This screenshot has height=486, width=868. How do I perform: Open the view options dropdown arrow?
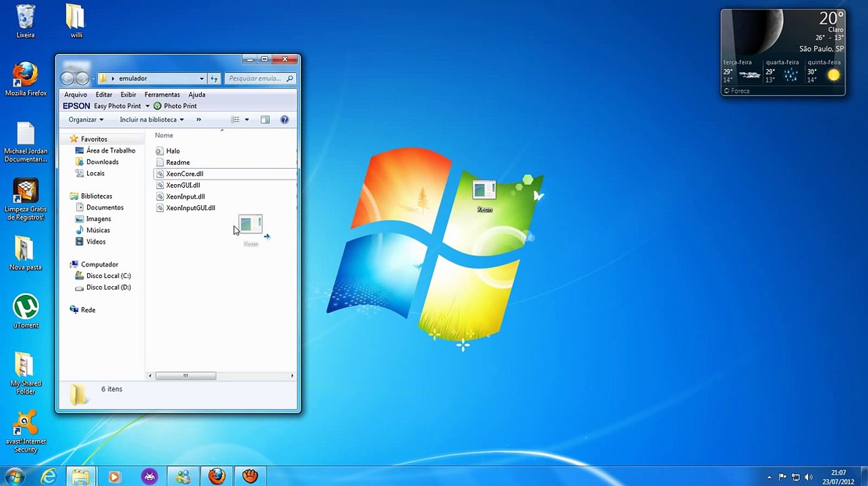point(247,119)
